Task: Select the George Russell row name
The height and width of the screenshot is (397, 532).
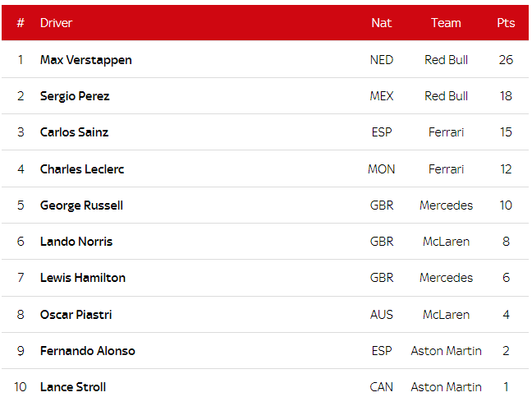Action: (x=81, y=205)
